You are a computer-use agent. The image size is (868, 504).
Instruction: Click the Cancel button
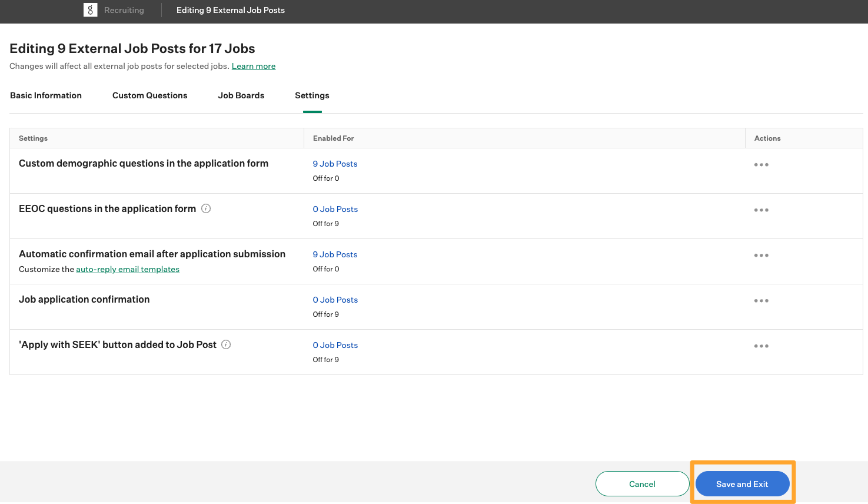pyautogui.click(x=642, y=483)
